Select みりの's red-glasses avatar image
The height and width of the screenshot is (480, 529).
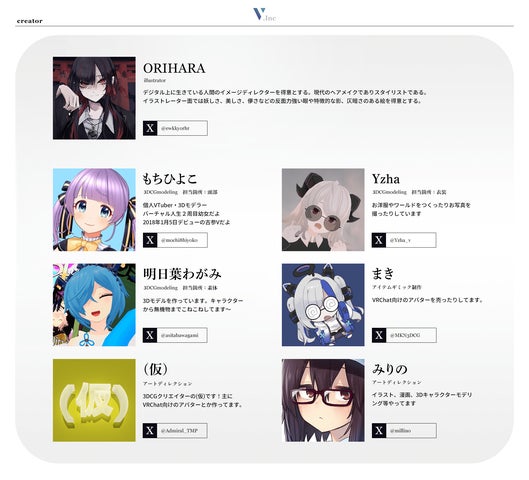click(x=323, y=400)
